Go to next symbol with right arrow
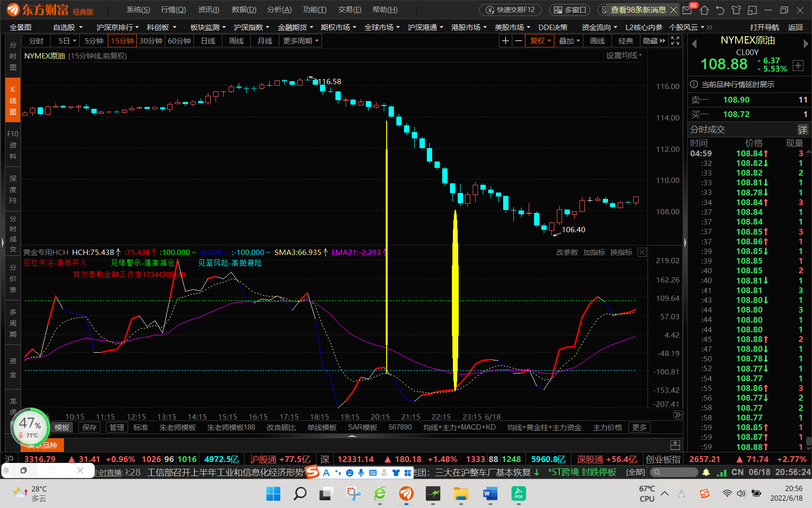This screenshot has width=812, height=508. pyautogui.click(x=806, y=44)
